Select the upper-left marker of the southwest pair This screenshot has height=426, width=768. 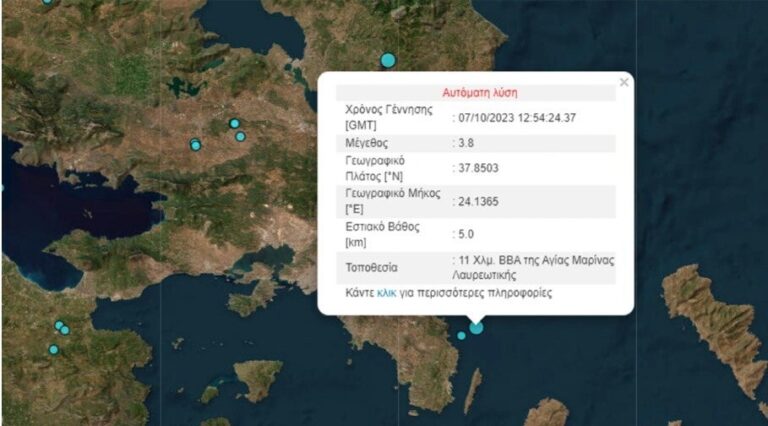point(59,325)
